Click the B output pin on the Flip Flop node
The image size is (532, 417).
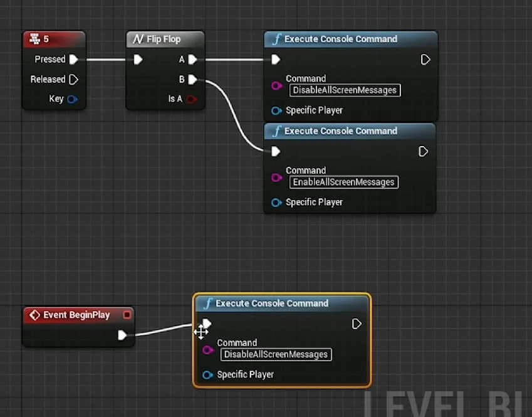192,79
